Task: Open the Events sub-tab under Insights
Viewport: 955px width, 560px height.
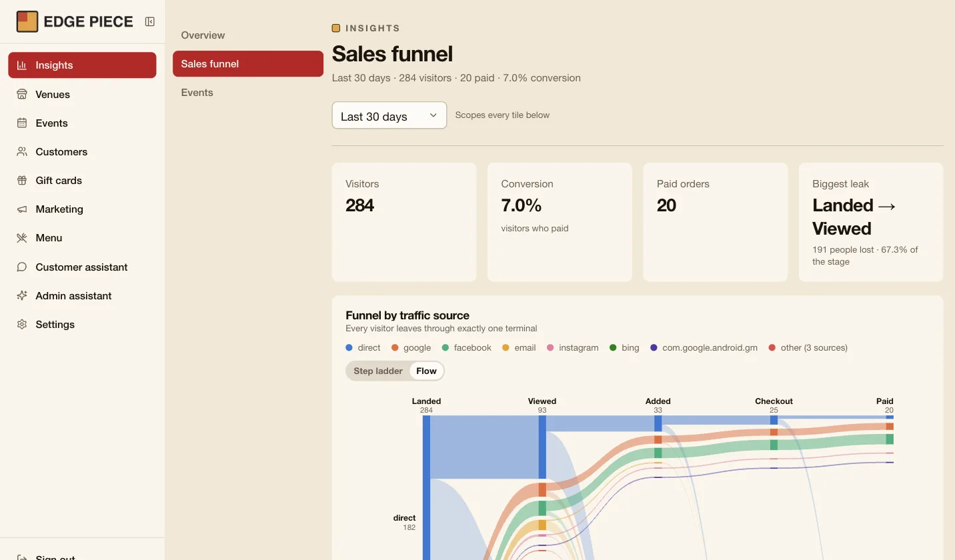Action: pos(248,92)
